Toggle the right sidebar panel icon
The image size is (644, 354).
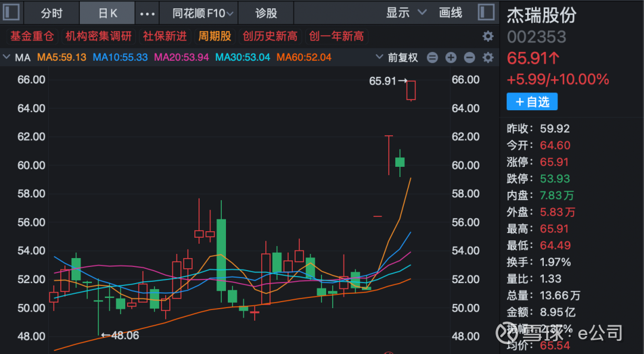pos(487,12)
